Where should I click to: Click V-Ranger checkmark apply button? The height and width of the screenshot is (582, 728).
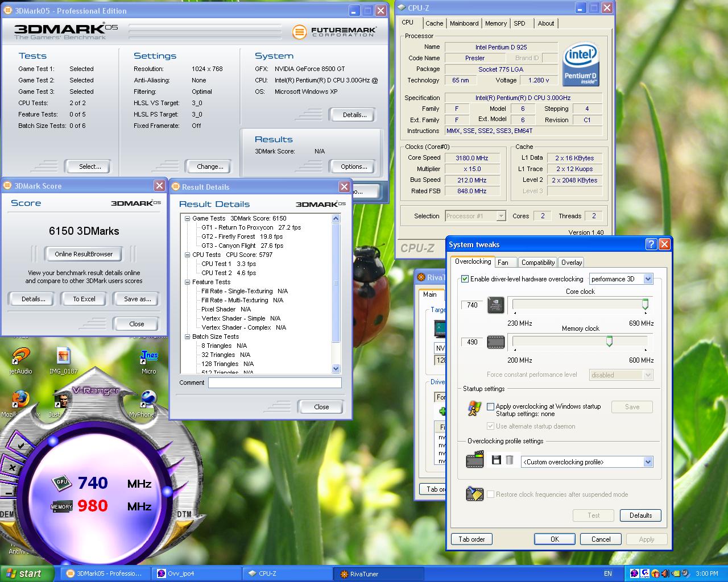(19, 445)
